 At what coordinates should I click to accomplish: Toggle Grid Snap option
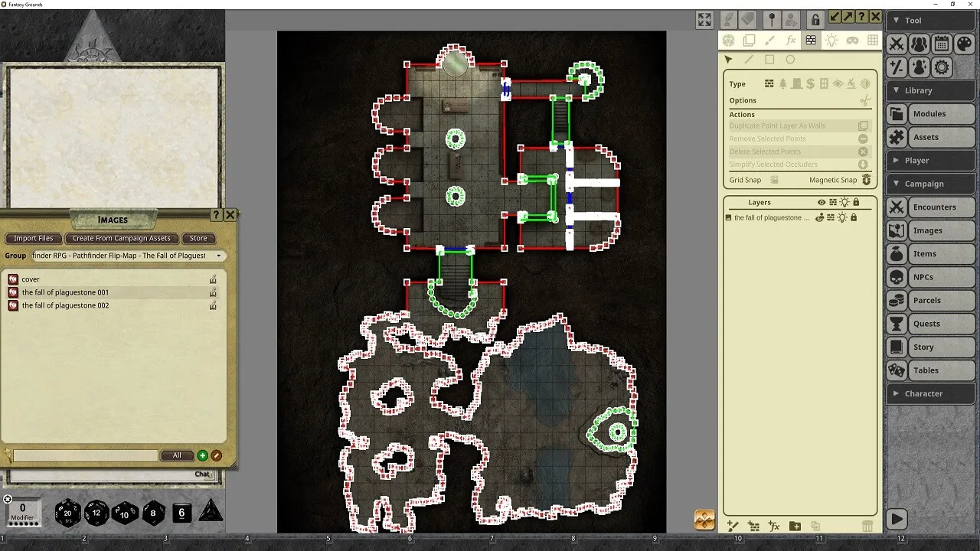(775, 180)
